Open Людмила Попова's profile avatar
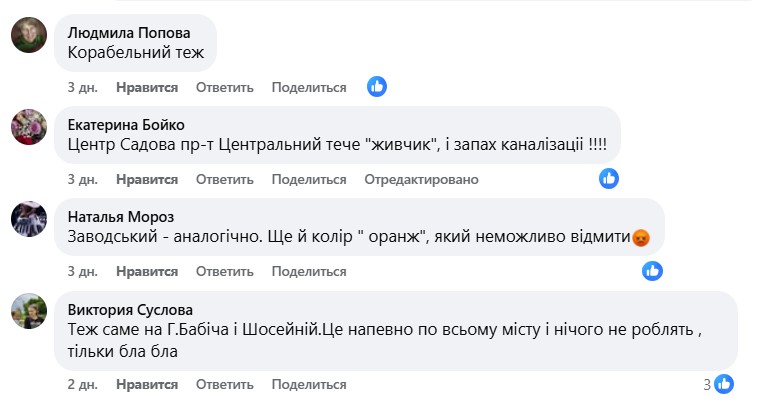Image resolution: width=766 pixels, height=415 pixels. tap(29, 35)
